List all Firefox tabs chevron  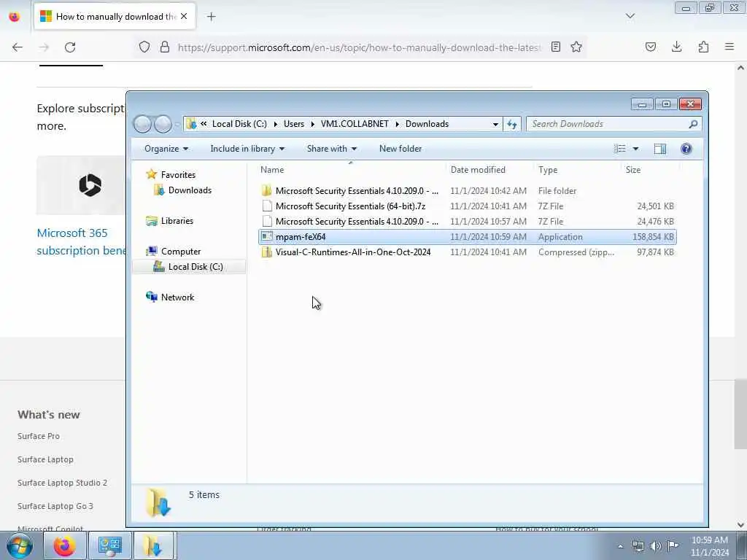coord(630,16)
